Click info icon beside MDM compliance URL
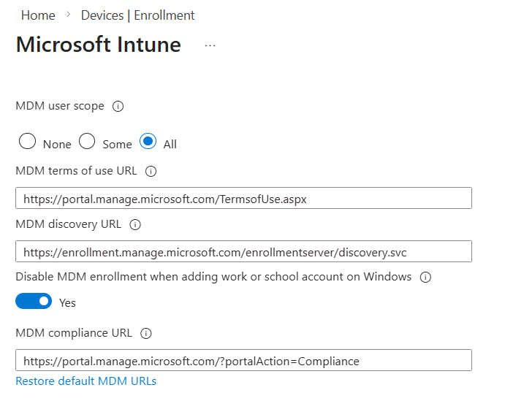This screenshot has width=532, height=401. point(146,333)
